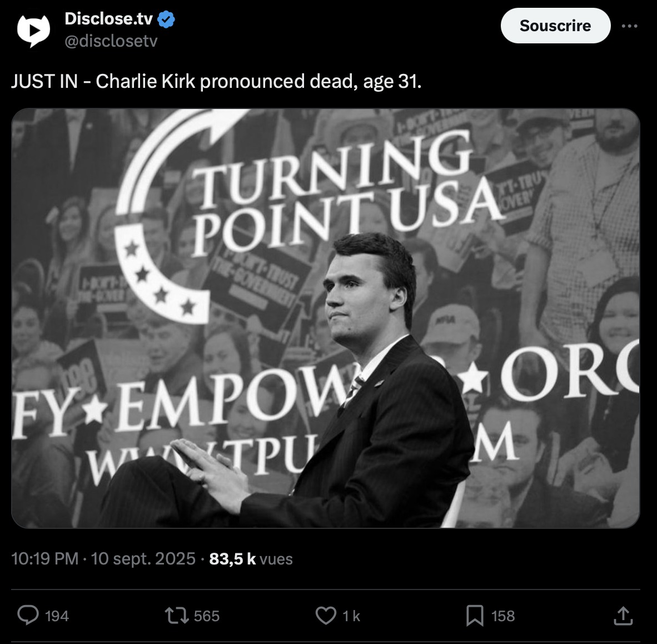Click the 194 replies count
This screenshot has height=644, width=657.
click(57, 616)
